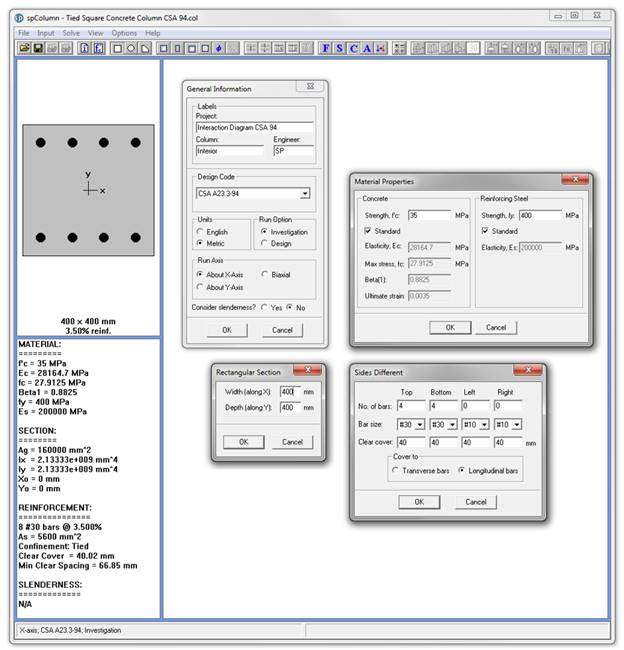Screen dimensions: 624x650
Task: Open the Right bar size dropdown
Action: [517, 424]
